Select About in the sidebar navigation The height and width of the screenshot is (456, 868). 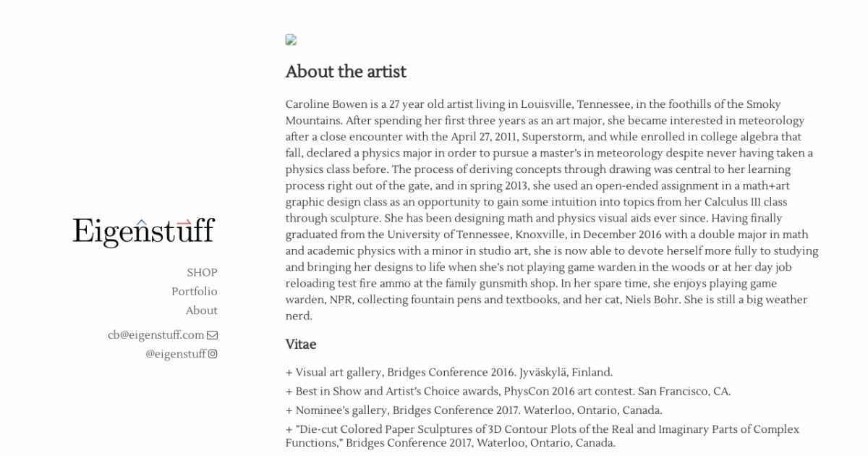[201, 311]
